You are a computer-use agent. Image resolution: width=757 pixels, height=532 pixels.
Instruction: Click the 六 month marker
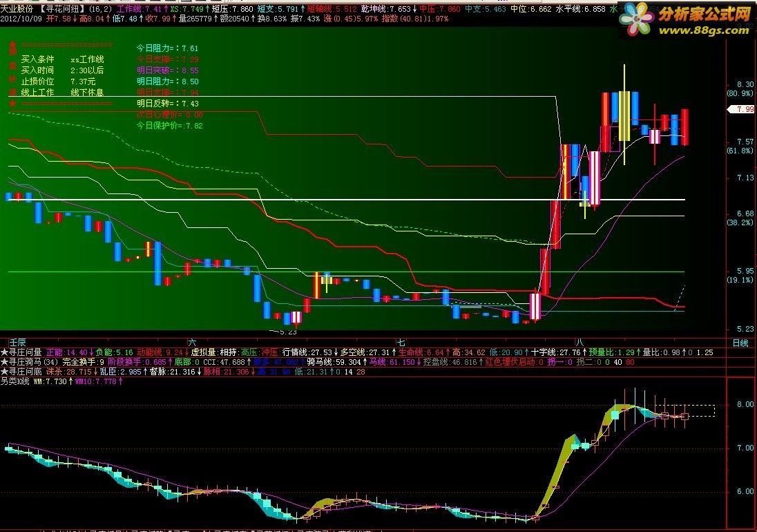[191, 343]
